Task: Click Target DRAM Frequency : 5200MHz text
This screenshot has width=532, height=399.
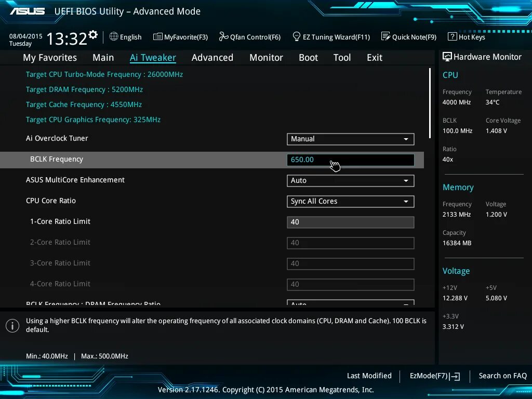Action: [85, 89]
